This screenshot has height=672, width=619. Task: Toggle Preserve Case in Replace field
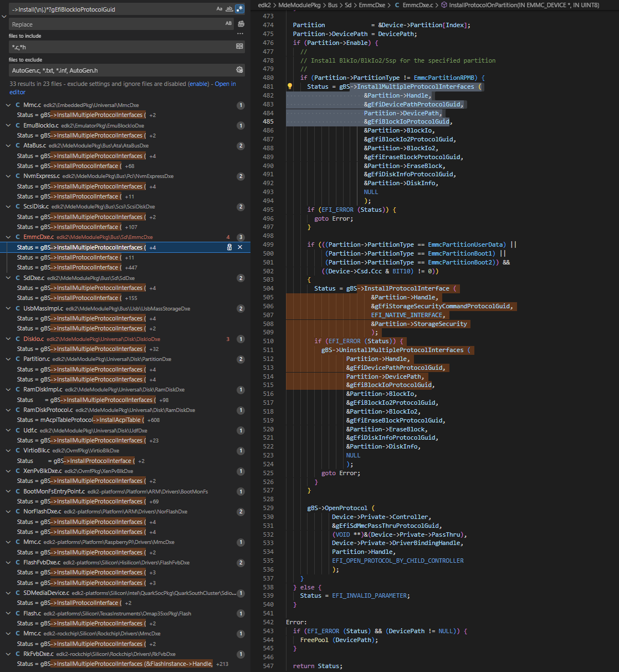coord(228,24)
